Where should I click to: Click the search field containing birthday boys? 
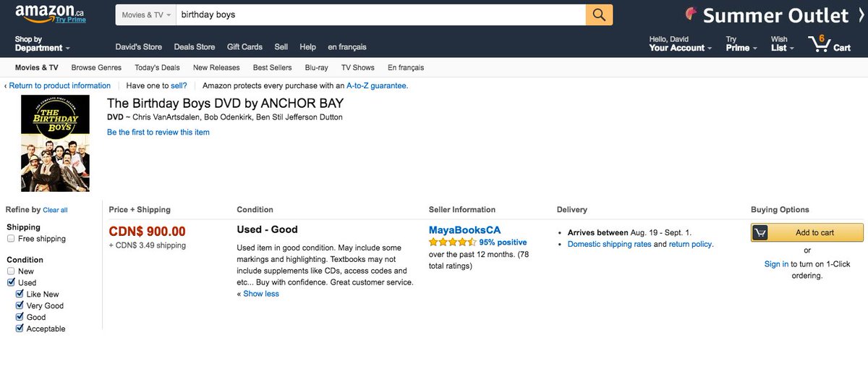point(380,14)
